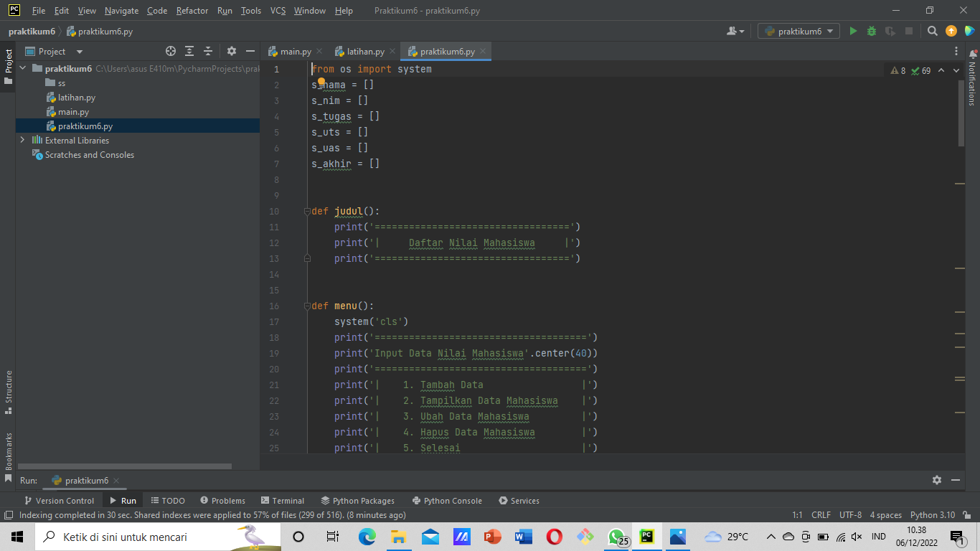Image resolution: width=980 pixels, height=551 pixels.
Task: Open PyCharm from Windows taskbar
Action: (x=647, y=536)
